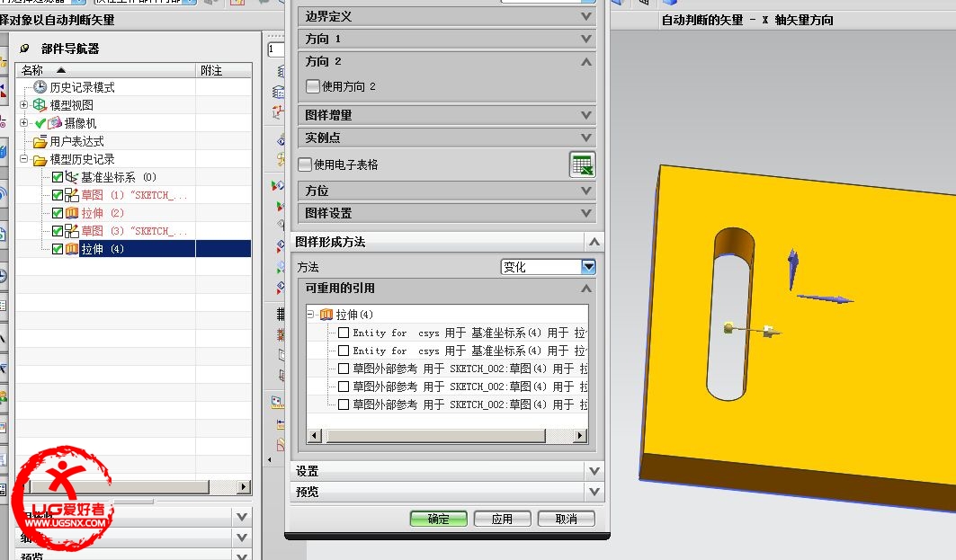
Task: Click the 部件导航器 header icon
Action: pyautogui.click(x=25, y=49)
